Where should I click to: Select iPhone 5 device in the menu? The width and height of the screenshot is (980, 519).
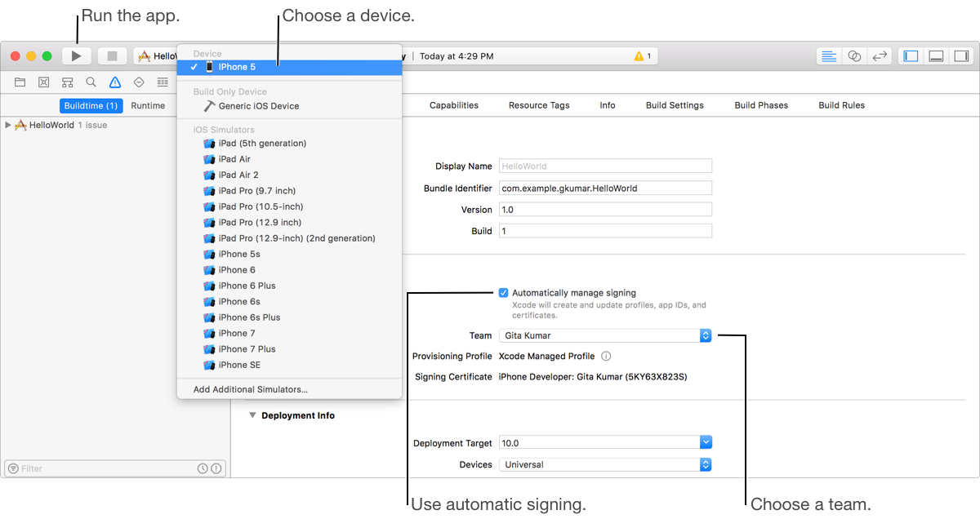289,67
